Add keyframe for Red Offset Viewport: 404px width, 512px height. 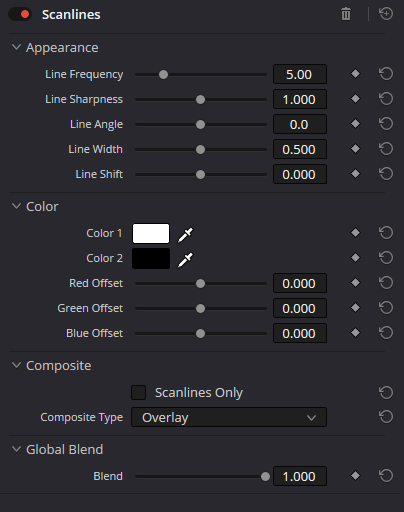[355, 283]
